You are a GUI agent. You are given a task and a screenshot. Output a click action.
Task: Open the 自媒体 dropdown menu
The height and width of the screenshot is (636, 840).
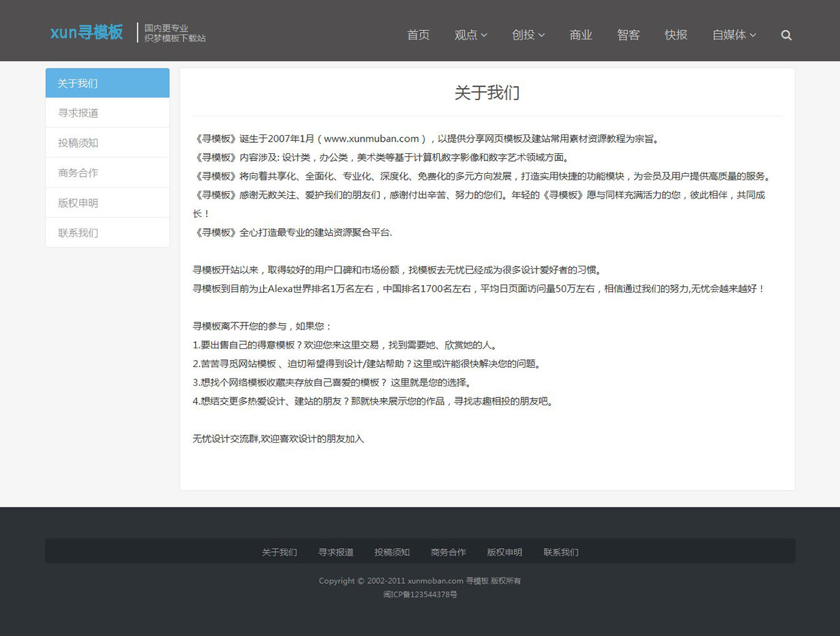733,35
